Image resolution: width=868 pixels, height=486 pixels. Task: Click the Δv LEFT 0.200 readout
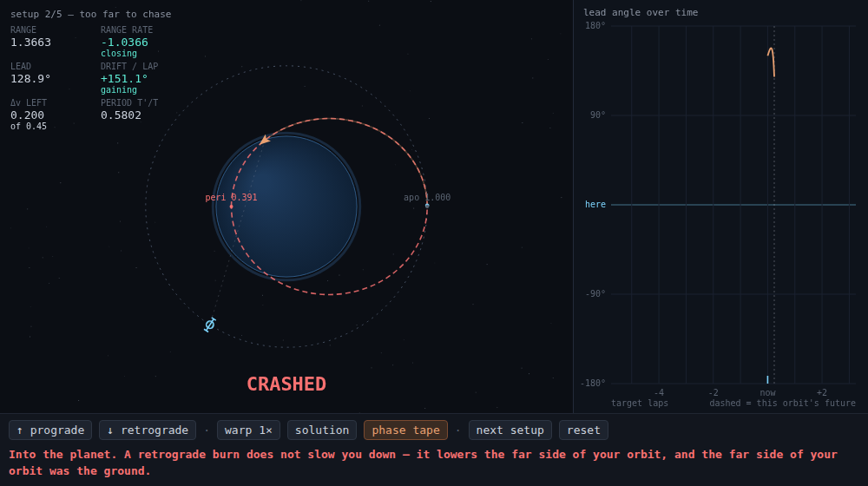pos(28,115)
